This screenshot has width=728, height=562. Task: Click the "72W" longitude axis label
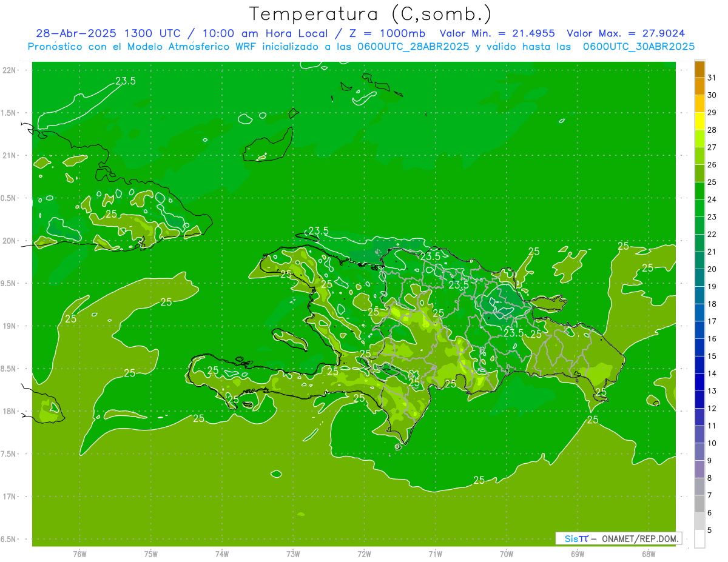[x=365, y=554]
